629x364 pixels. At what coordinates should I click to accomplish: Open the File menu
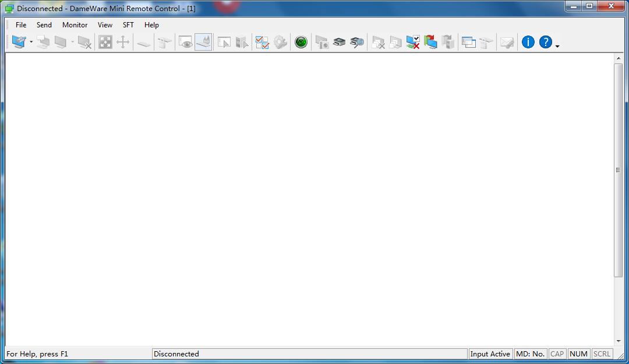(21, 25)
